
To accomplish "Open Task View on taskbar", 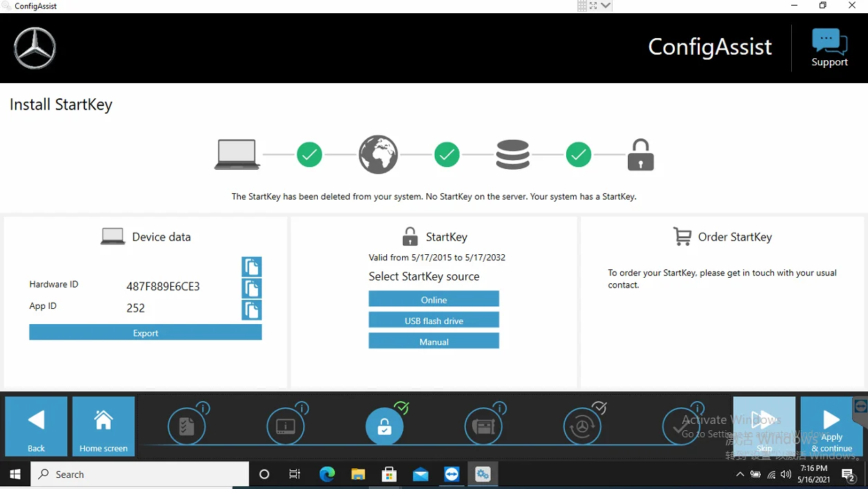I will pos(295,474).
